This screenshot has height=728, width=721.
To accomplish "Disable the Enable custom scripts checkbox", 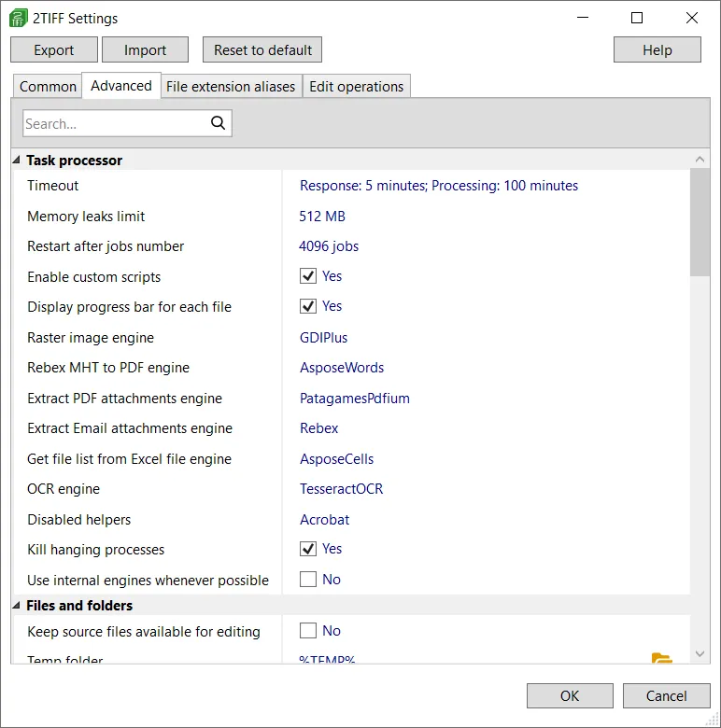I will pos(307,276).
